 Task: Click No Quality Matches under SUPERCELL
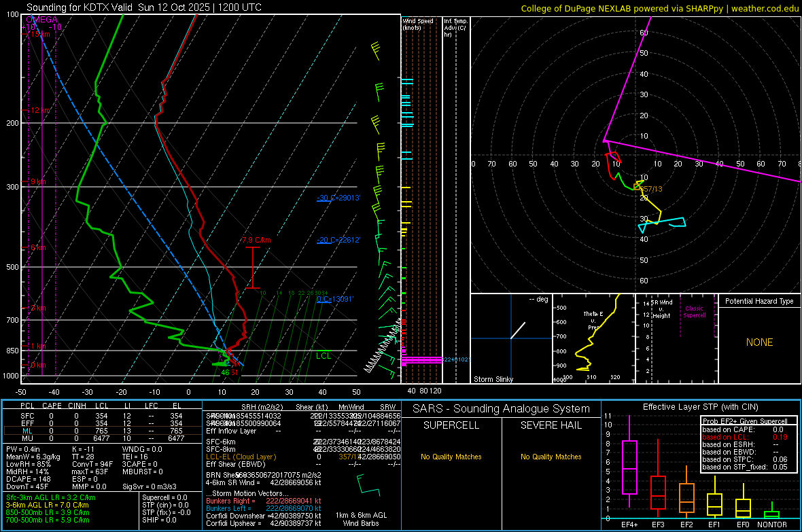451,457
